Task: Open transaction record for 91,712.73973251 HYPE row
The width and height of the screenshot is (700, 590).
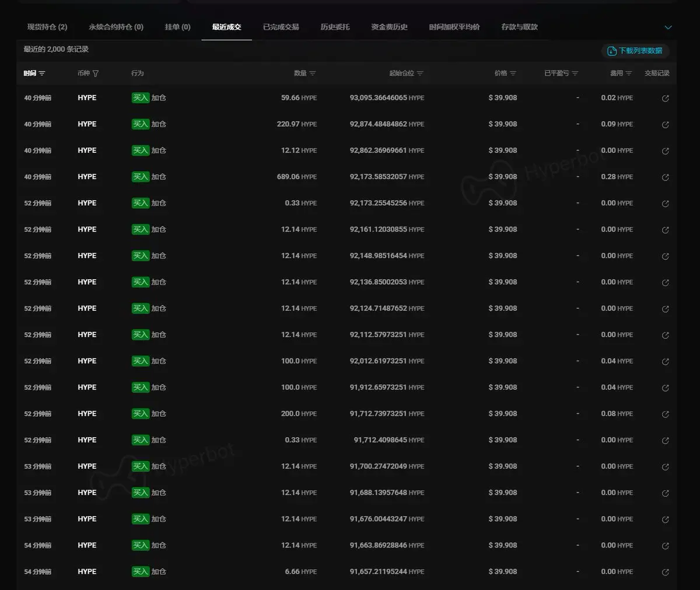Action: pos(665,415)
